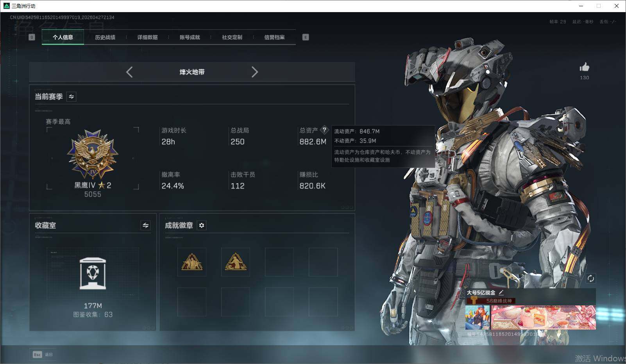Toggle the 当前赛季 season switch icon

click(72, 96)
